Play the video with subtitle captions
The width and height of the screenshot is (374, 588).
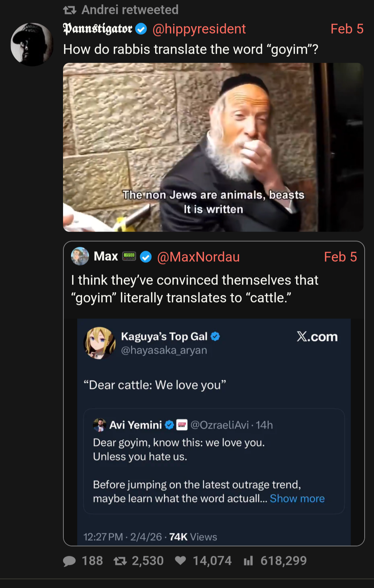click(x=213, y=147)
